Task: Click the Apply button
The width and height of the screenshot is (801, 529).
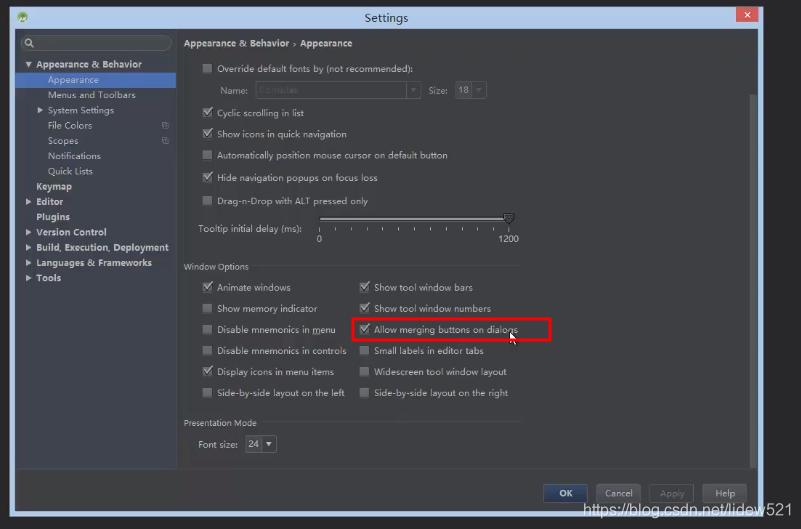Action: [671, 493]
